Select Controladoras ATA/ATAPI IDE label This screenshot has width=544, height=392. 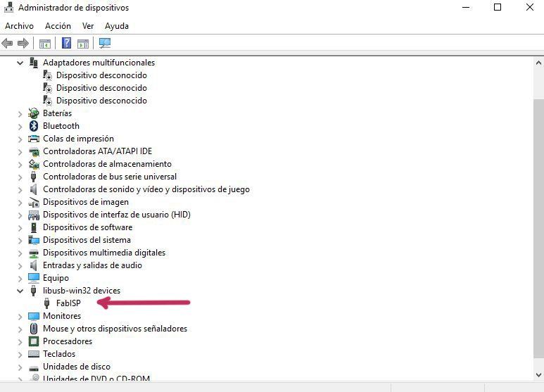[x=98, y=151]
